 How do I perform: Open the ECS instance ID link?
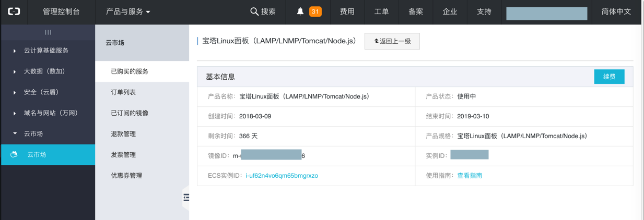point(282,176)
